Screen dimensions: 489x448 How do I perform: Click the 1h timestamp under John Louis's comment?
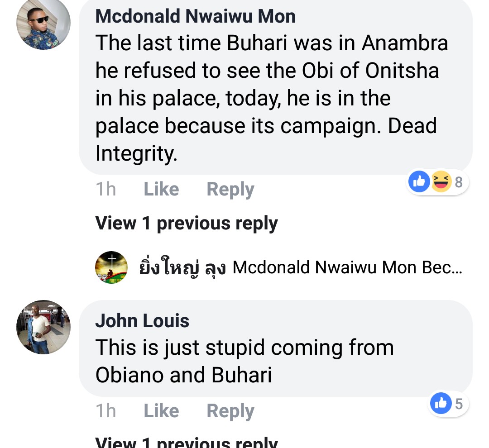click(x=105, y=411)
